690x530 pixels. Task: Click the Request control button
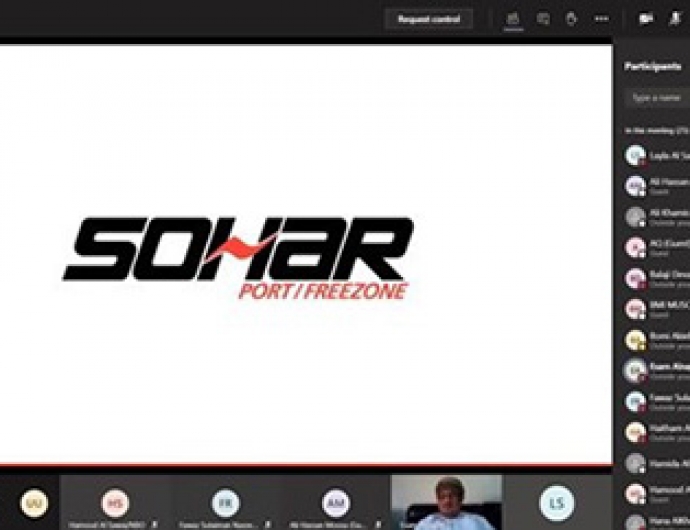point(429,19)
